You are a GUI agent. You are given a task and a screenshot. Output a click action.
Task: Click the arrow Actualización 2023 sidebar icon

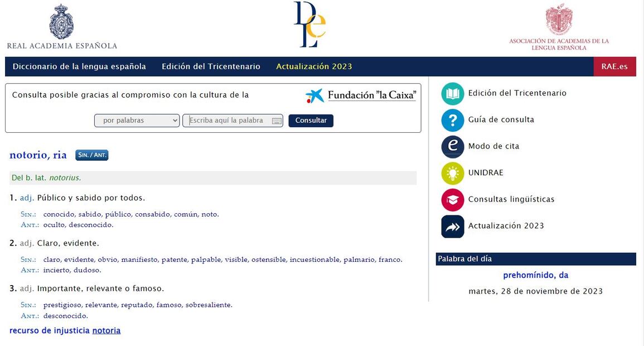pos(453,226)
